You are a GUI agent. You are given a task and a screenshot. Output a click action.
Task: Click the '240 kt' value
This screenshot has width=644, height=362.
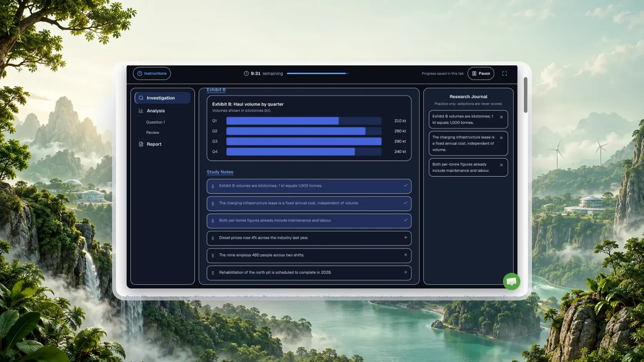pos(400,152)
